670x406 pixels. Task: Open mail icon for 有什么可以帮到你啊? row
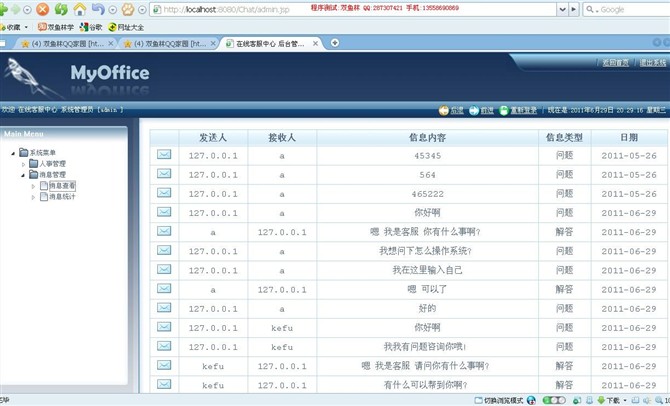tap(164, 384)
